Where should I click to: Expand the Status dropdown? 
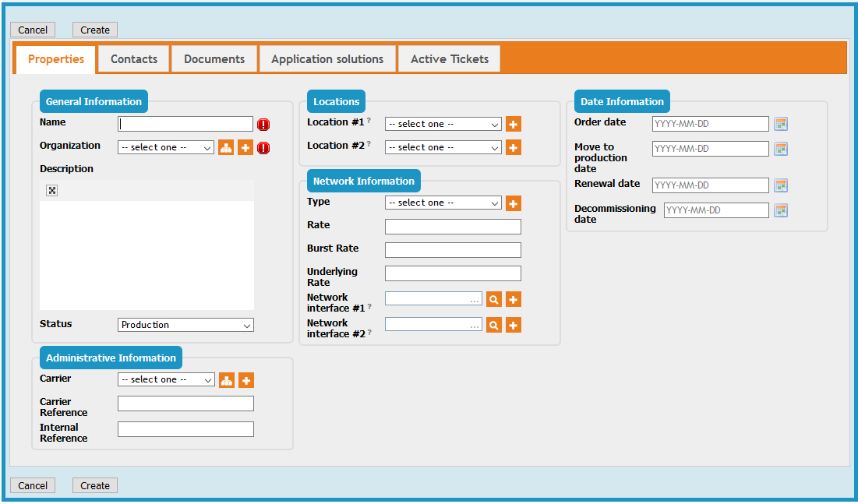185,325
